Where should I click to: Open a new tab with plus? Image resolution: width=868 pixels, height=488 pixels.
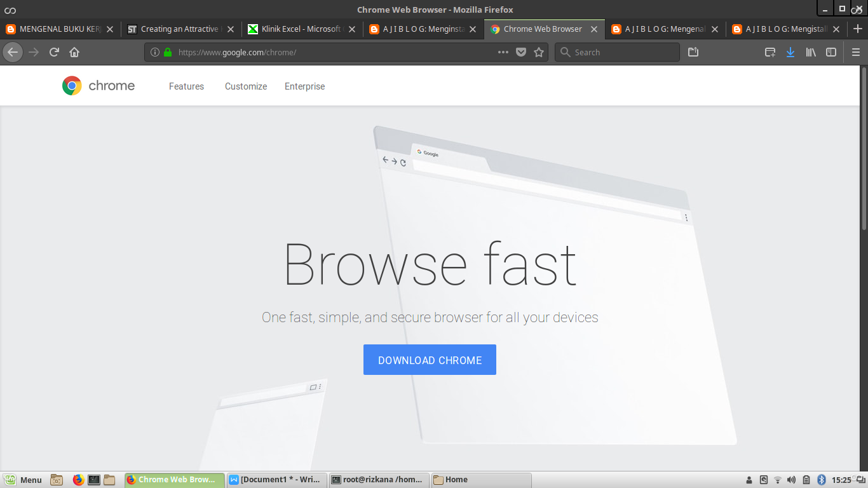(x=858, y=29)
